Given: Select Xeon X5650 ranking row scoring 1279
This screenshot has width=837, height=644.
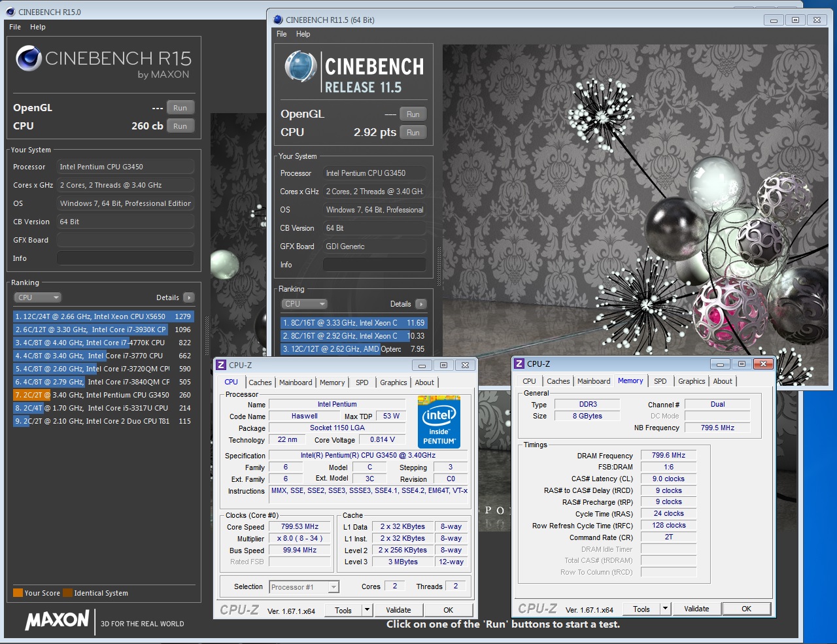Looking at the screenshot, I should pos(103,316).
